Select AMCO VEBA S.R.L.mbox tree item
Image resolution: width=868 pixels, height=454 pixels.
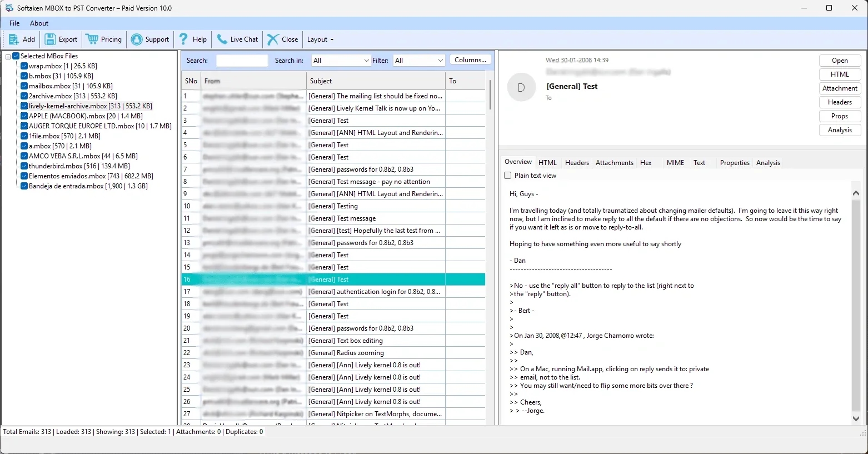click(83, 156)
